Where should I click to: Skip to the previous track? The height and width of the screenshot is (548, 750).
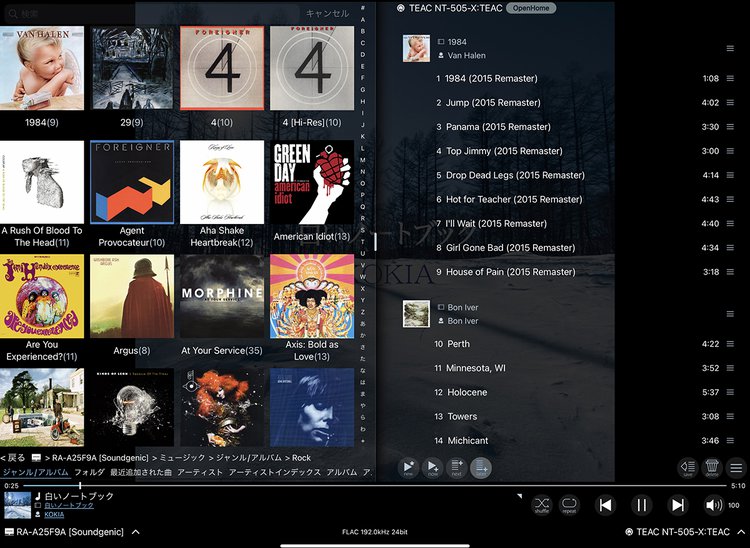point(605,505)
